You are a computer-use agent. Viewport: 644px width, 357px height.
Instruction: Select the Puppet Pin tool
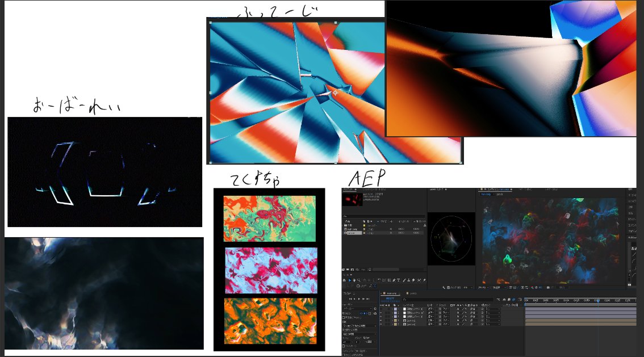424,280
